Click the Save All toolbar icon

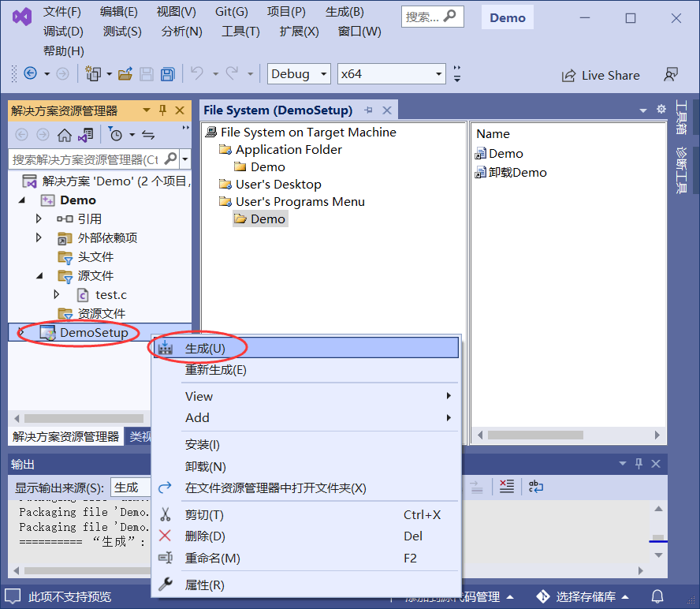click(x=167, y=74)
